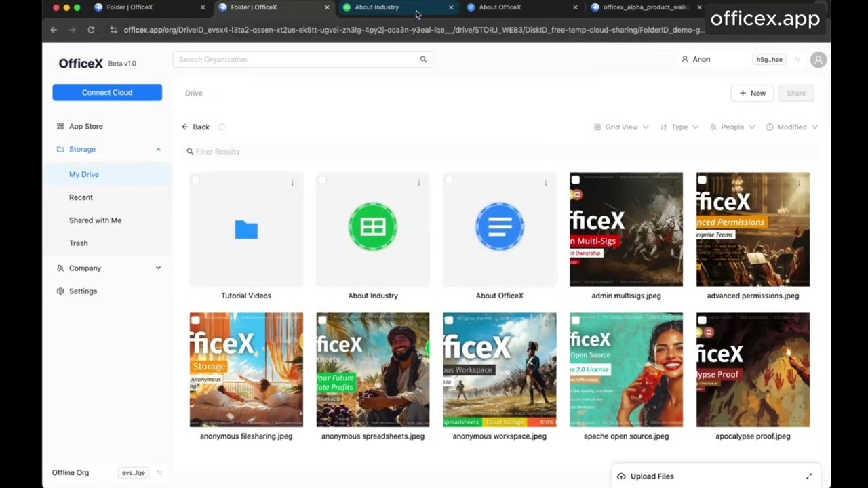The width and height of the screenshot is (868, 488).
Task: Tick the checkbox on Tutorial Videos folder
Action: click(195, 180)
